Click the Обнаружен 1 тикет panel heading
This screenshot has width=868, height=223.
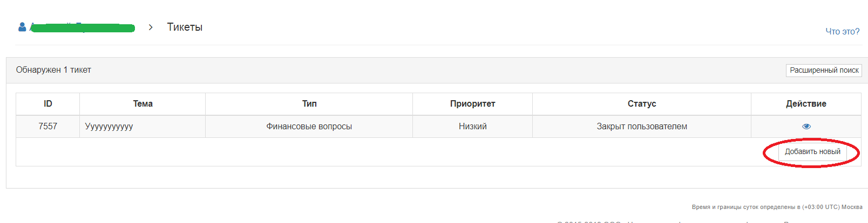pos(53,70)
